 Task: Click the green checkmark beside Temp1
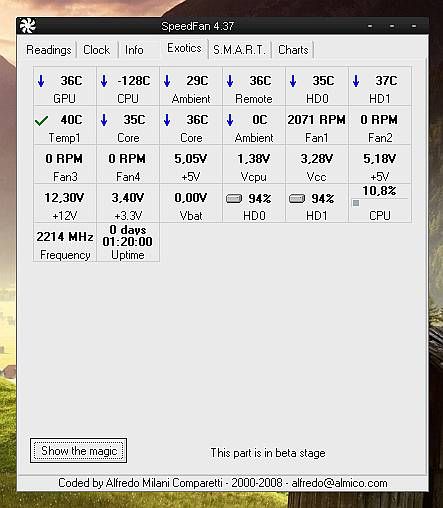(41, 120)
